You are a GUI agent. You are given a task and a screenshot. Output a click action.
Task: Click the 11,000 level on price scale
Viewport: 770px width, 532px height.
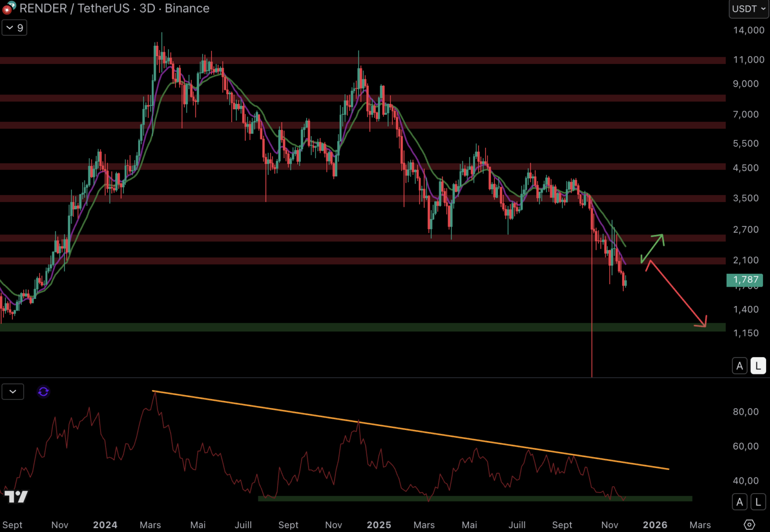748,60
